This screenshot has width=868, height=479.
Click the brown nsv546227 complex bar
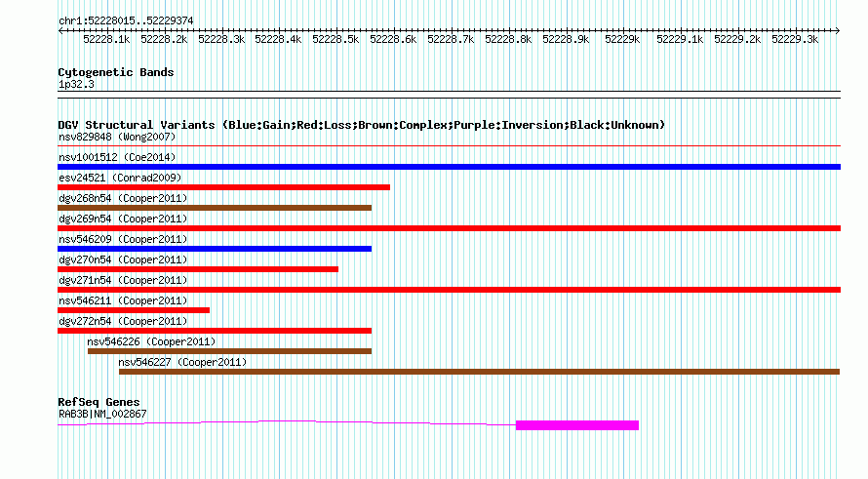coord(480,372)
